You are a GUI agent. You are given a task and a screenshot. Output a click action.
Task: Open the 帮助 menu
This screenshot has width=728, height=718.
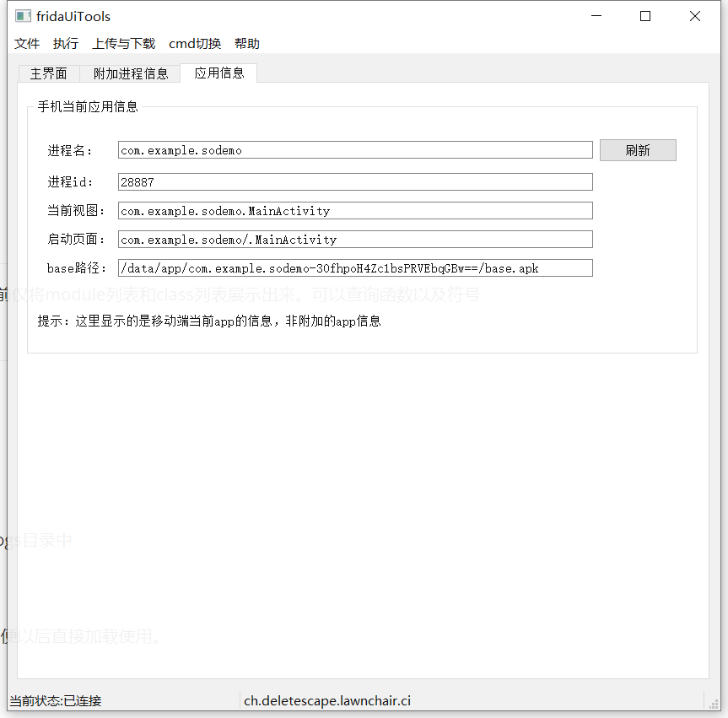coord(247,44)
